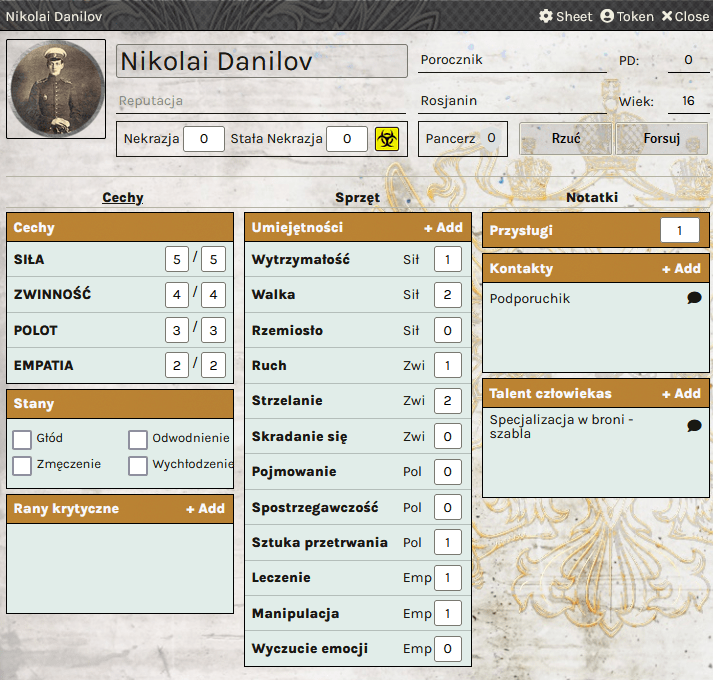Open the Podporuchik contact chat bubble
This screenshot has width=713, height=680.
click(x=694, y=298)
